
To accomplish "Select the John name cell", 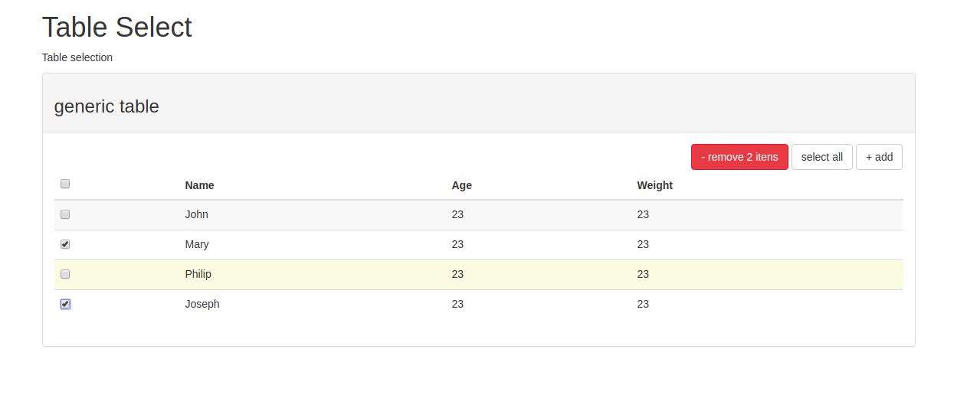I will pyautogui.click(x=196, y=214).
